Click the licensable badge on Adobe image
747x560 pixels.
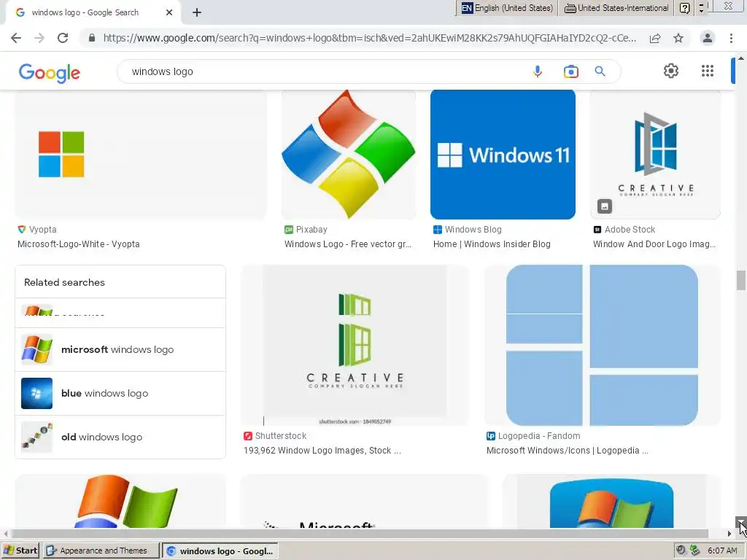(605, 206)
